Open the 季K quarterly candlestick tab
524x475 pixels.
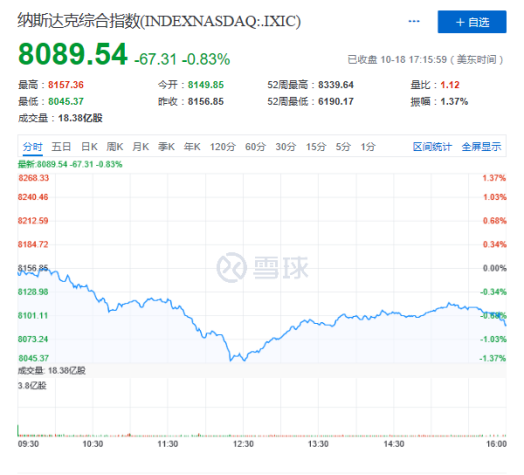click(x=166, y=147)
